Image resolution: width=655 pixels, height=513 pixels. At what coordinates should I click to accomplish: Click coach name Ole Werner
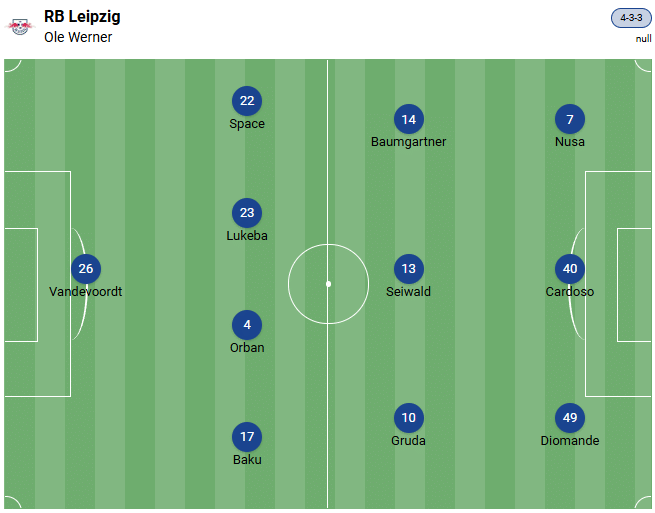[78, 38]
